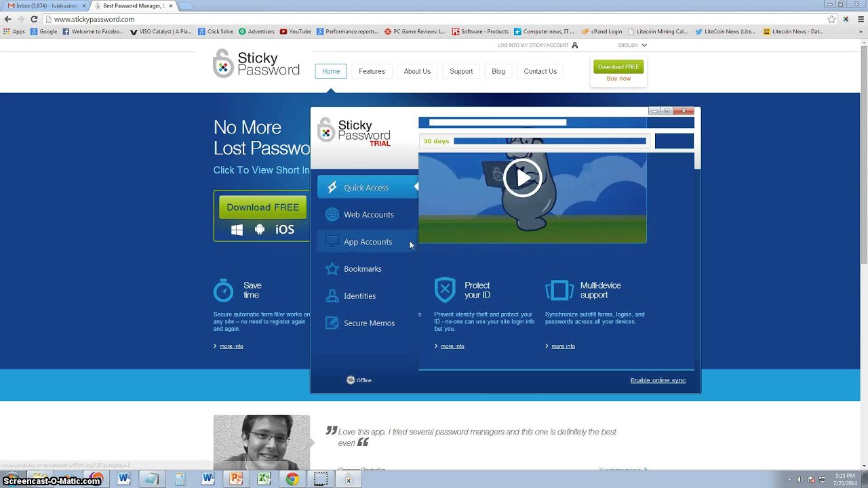Click Click To View Short Intro link
The width and height of the screenshot is (868, 488).
[261, 170]
